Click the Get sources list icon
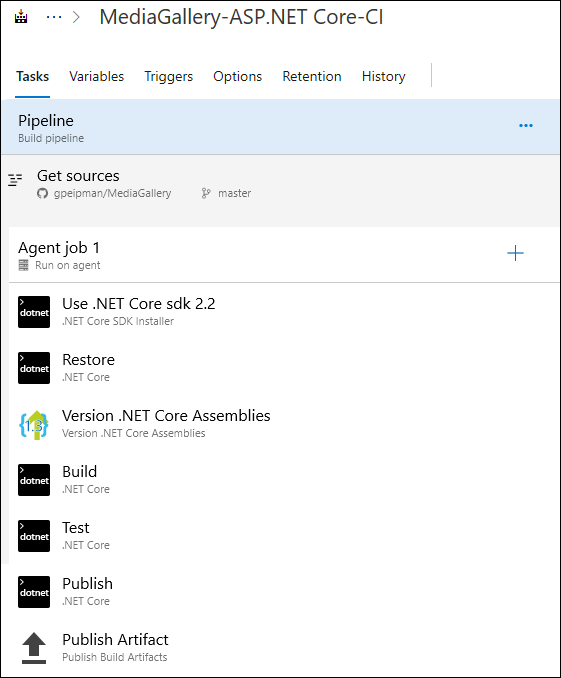561x678 pixels. coord(15,179)
